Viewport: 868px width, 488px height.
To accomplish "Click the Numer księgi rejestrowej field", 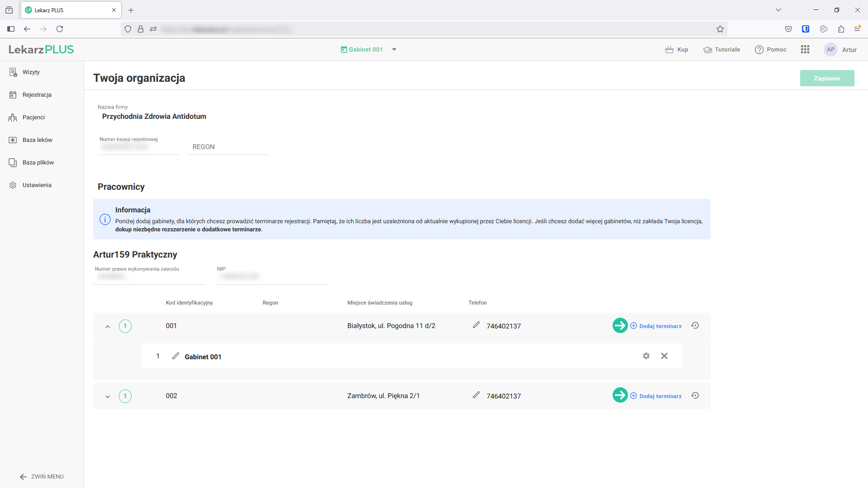I will pos(138,147).
